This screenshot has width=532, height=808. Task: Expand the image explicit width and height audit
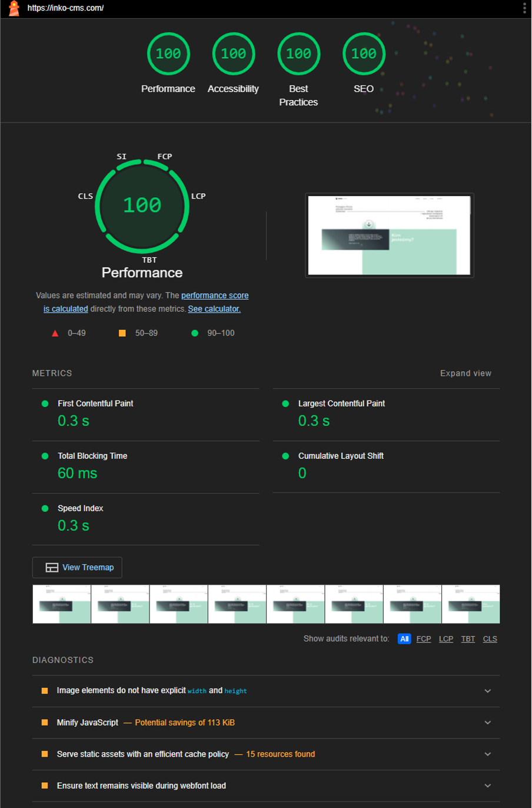tap(487, 691)
